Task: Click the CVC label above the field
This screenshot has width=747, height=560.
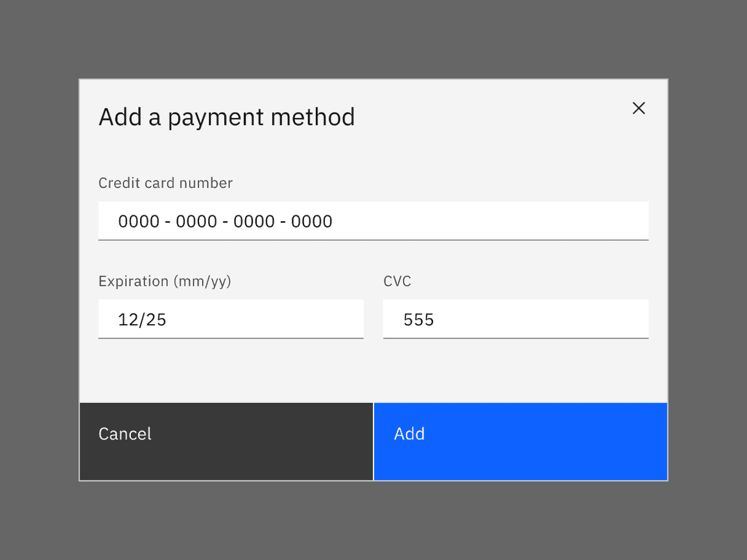Action: [397, 281]
